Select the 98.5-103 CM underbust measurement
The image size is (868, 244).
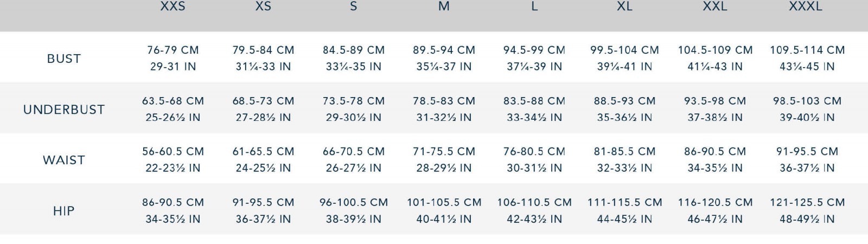pos(807,101)
